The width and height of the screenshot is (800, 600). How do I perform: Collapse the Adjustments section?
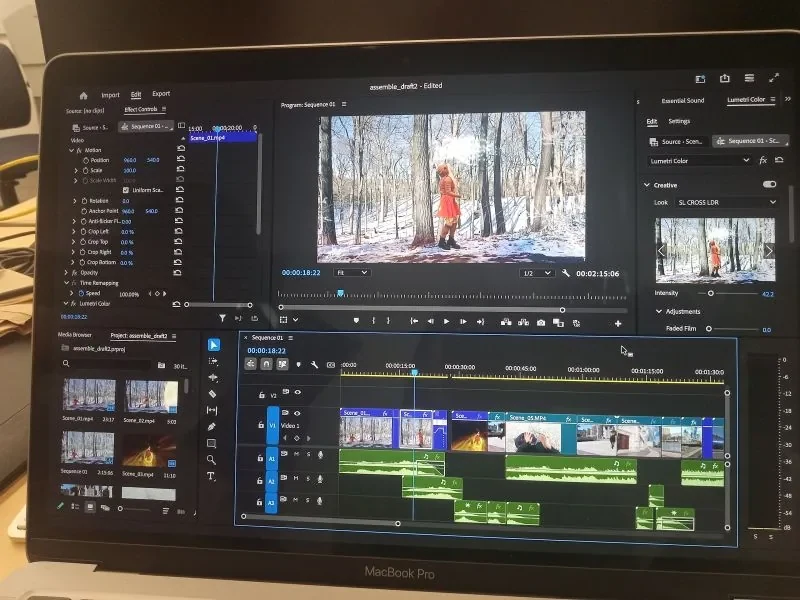659,311
